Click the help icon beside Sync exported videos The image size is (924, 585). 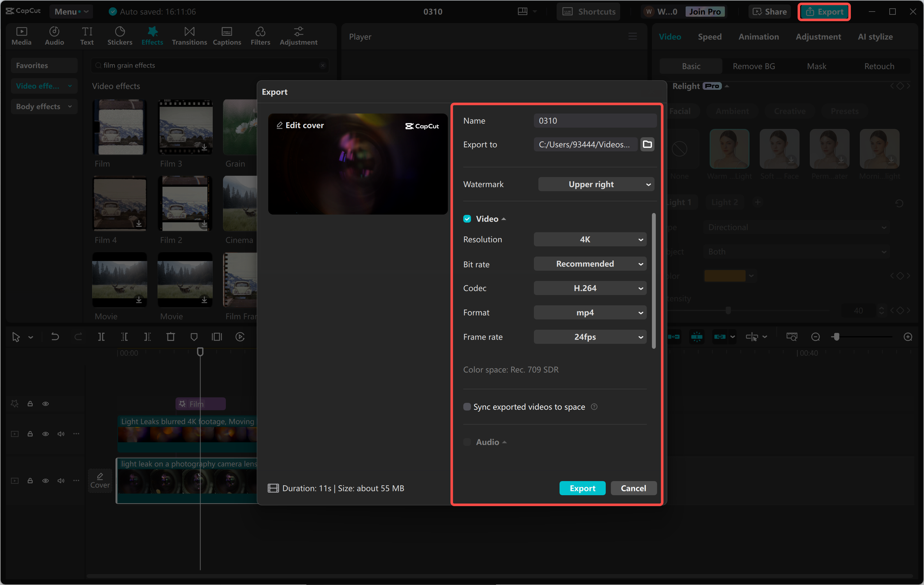pos(594,407)
